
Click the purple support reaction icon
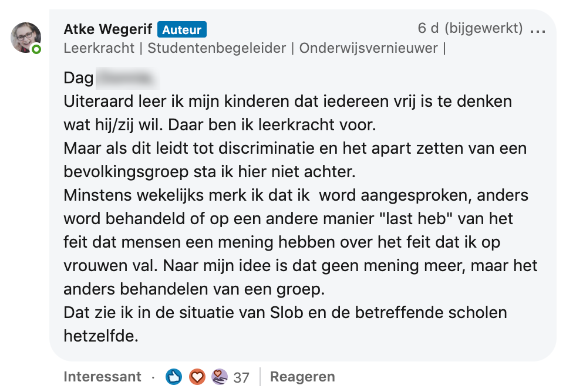220,377
